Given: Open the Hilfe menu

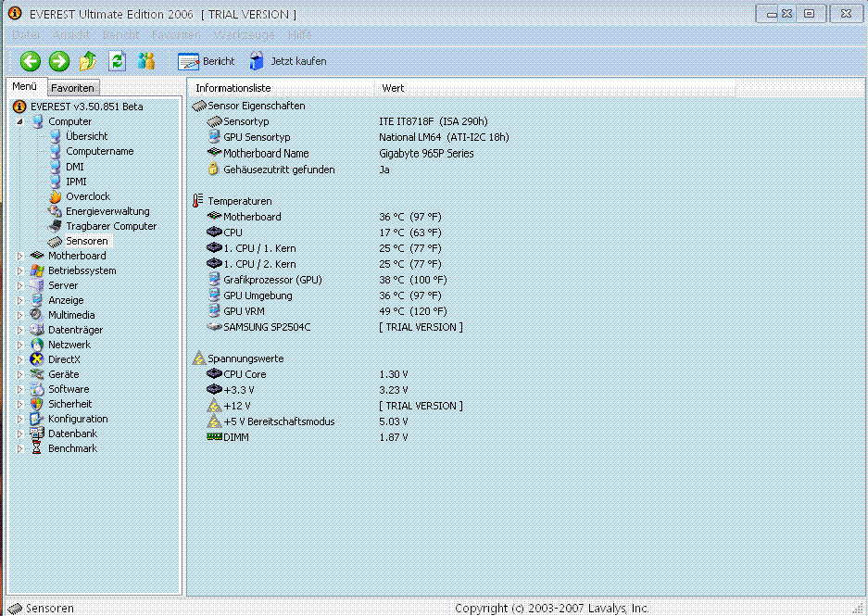Looking at the screenshot, I should point(299,35).
